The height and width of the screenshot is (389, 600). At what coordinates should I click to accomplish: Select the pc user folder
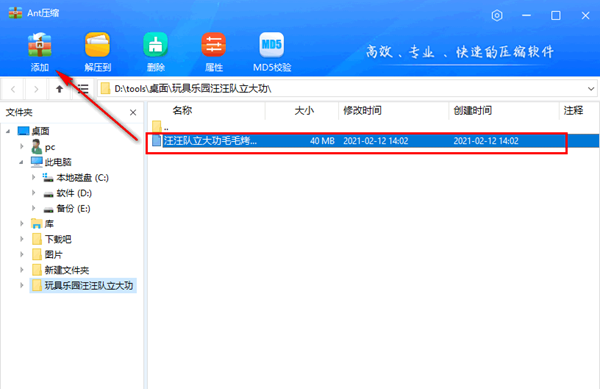(43, 147)
